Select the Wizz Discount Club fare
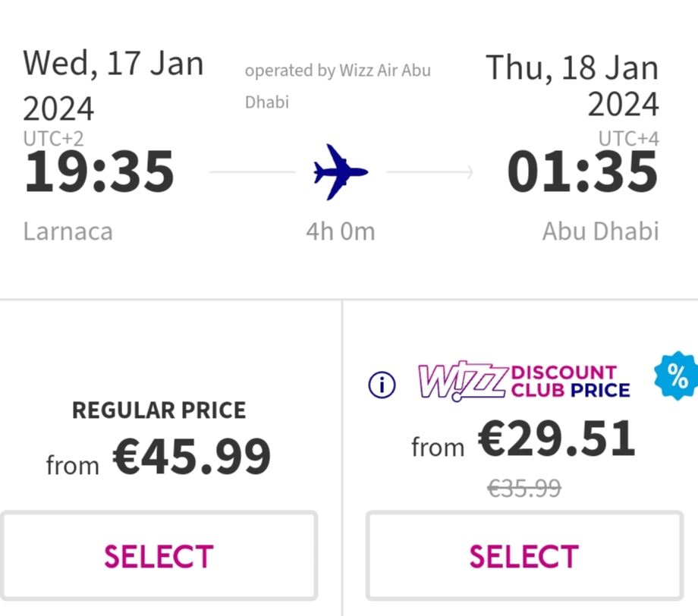The image size is (698, 616). click(524, 555)
